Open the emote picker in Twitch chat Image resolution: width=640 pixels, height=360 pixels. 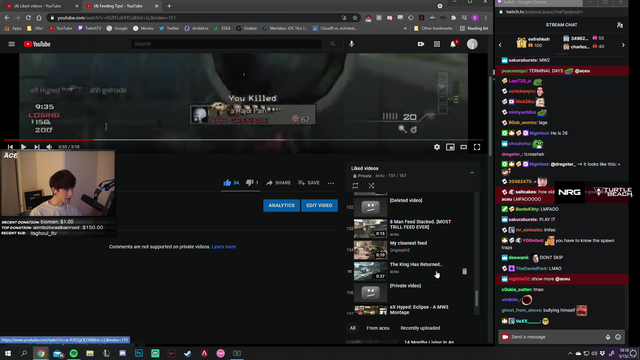[618, 337]
